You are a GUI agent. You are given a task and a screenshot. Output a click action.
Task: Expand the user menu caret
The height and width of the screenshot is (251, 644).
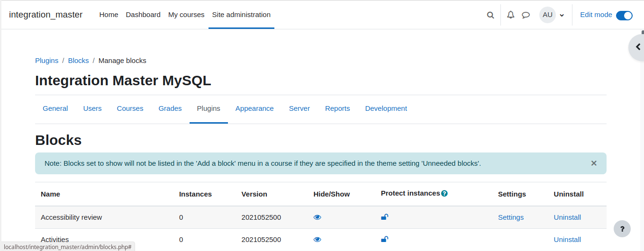pos(562,15)
